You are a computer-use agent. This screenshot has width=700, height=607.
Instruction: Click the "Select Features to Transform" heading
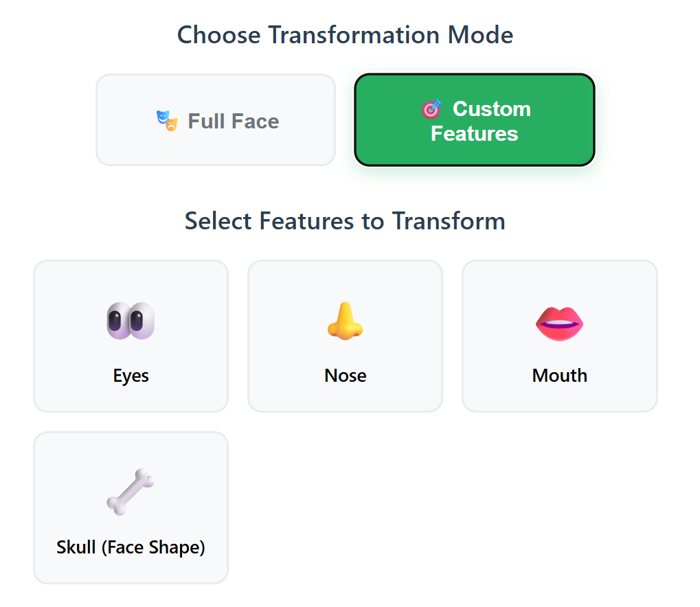[345, 221]
